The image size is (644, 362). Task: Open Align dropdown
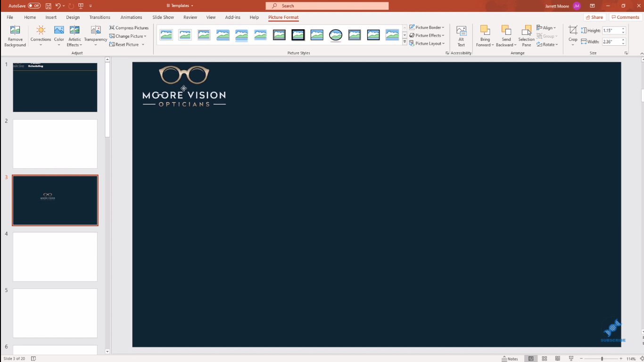coord(546,28)
